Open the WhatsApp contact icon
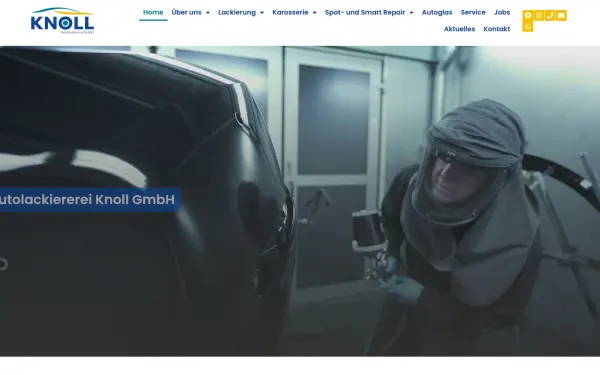 pos(528,26)
